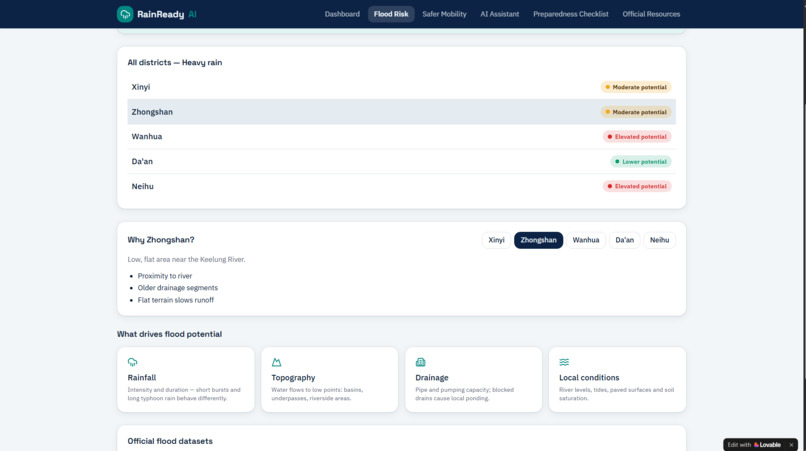Viewport: 806px width, 451px height.
Task: Click Neihu's Elevated potential badge
Action: [637, 186]
